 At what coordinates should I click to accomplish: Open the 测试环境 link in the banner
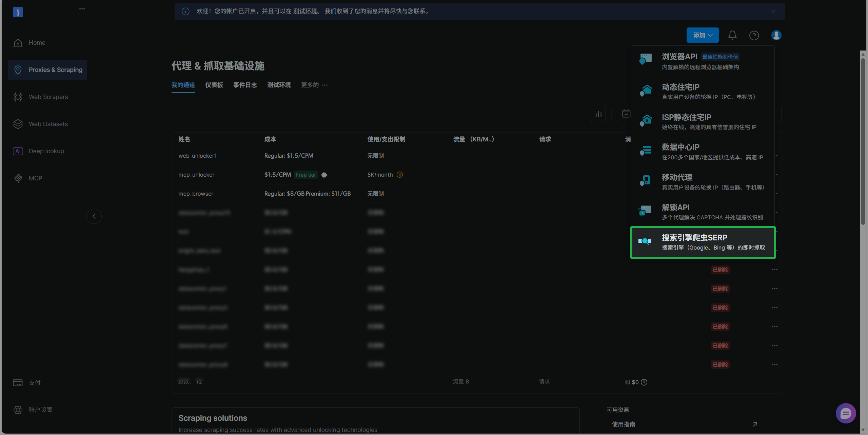305,11
